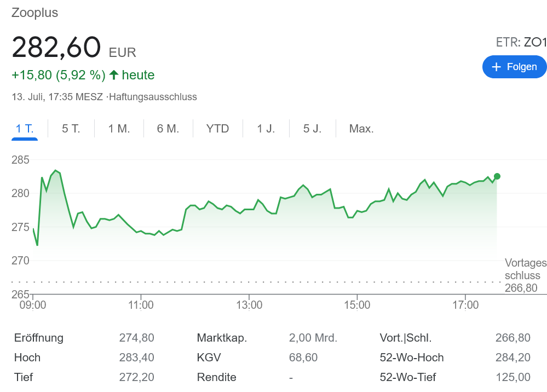Switch to the 5 T. tab
The height and width of the screenshot is (392, 547).
71,129
